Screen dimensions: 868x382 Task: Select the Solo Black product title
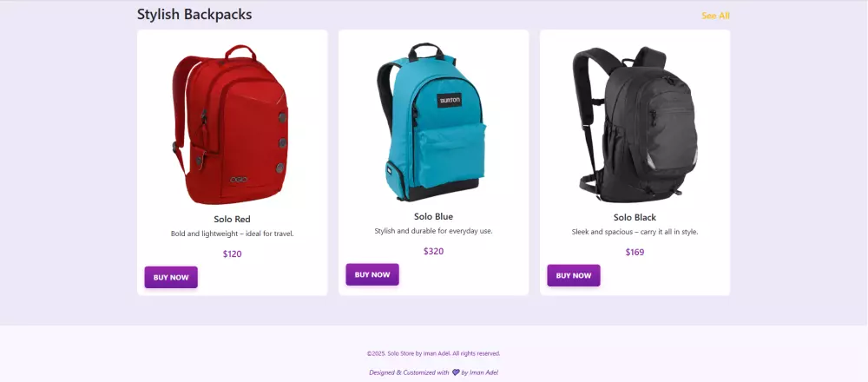click(x=635, y=218)
